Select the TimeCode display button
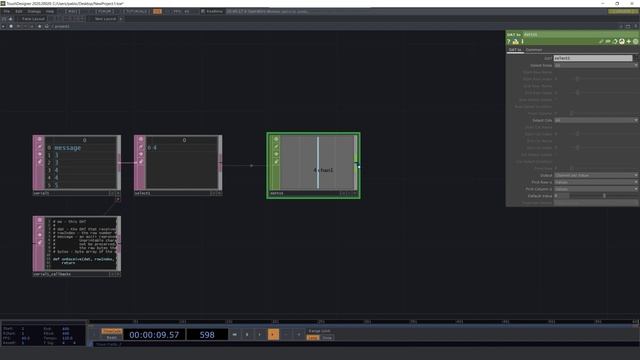 coord(112,331)
